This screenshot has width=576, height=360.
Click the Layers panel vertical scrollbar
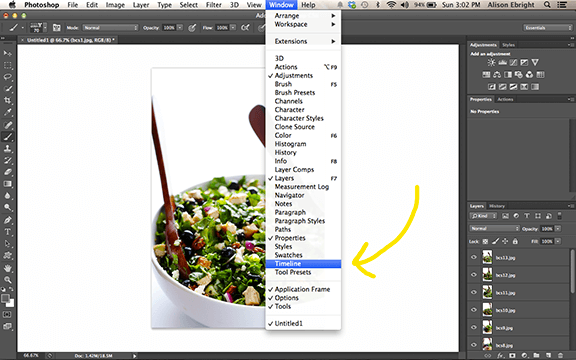(572, 272)
